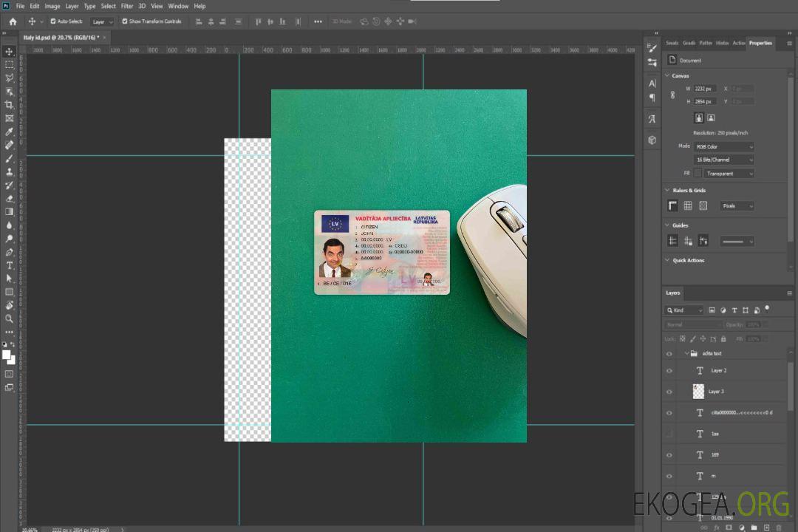Select the Clone Stamp tool
Viewport: 798px width, 532px height.
(9, 172)
